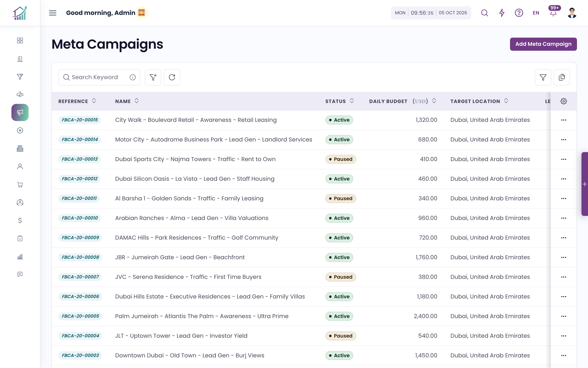Open the dollar finance sidebar icon
588x368 pixels.
coord(20,221)
